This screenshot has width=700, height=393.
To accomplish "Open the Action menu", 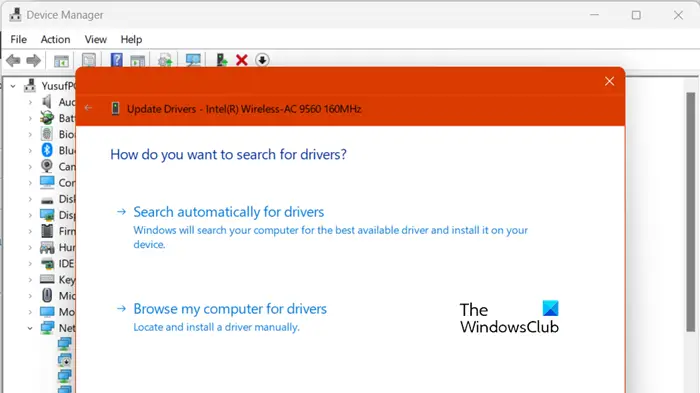I will [55, 39].
